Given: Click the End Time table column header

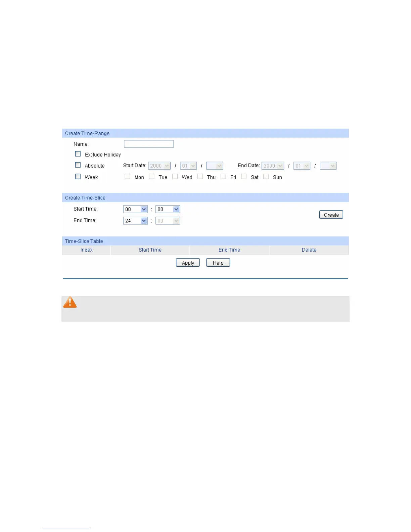Looking at the screenshot, I should click(x=229, y=250).
